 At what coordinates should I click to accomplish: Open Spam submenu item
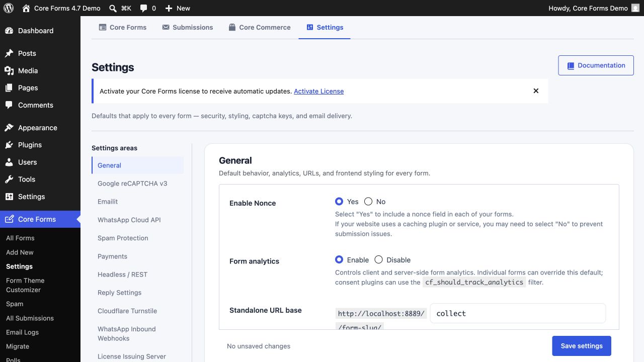tap(40, 304)
